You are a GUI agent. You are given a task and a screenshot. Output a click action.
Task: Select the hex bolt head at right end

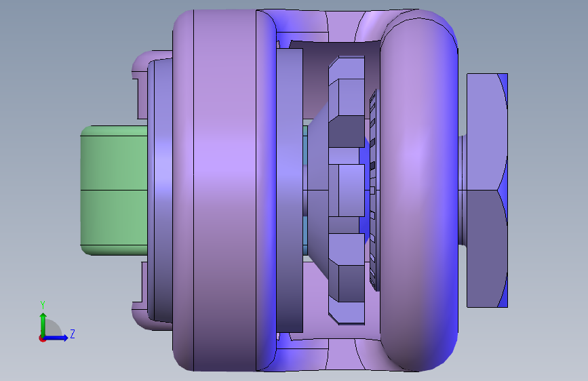pyautogui.click(x=487, y=190)
